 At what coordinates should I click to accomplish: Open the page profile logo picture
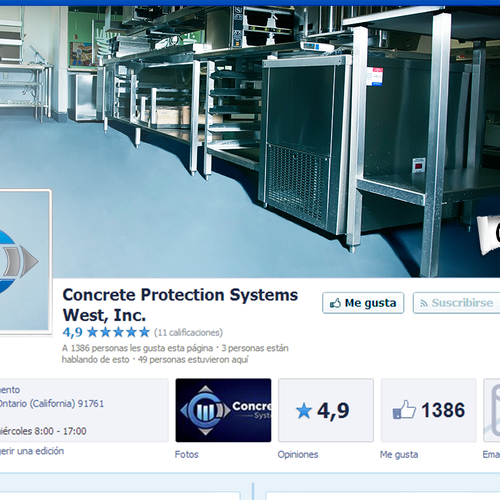pos(25,262)
